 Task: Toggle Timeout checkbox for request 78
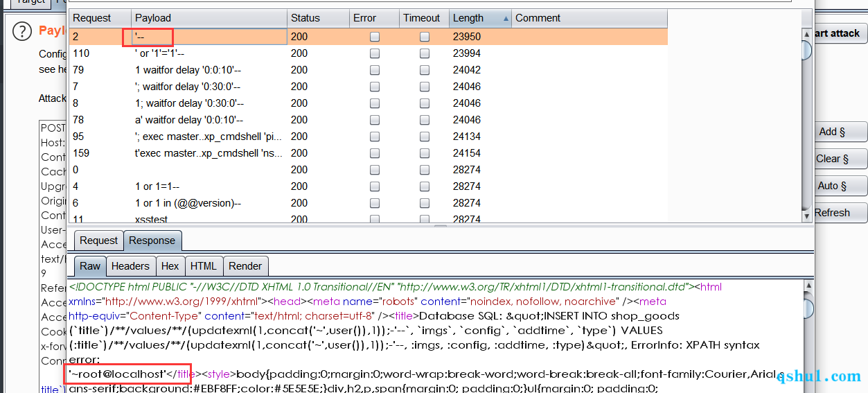coord(425,120)
